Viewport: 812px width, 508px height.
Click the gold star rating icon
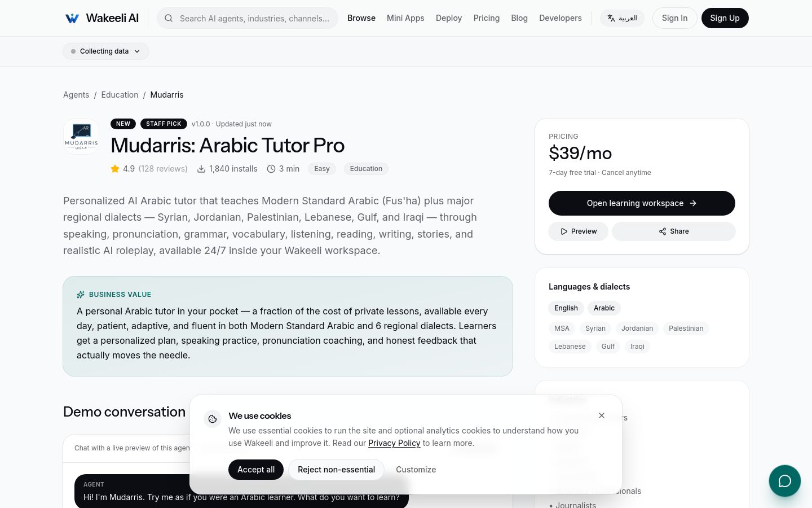pos(115,169)
